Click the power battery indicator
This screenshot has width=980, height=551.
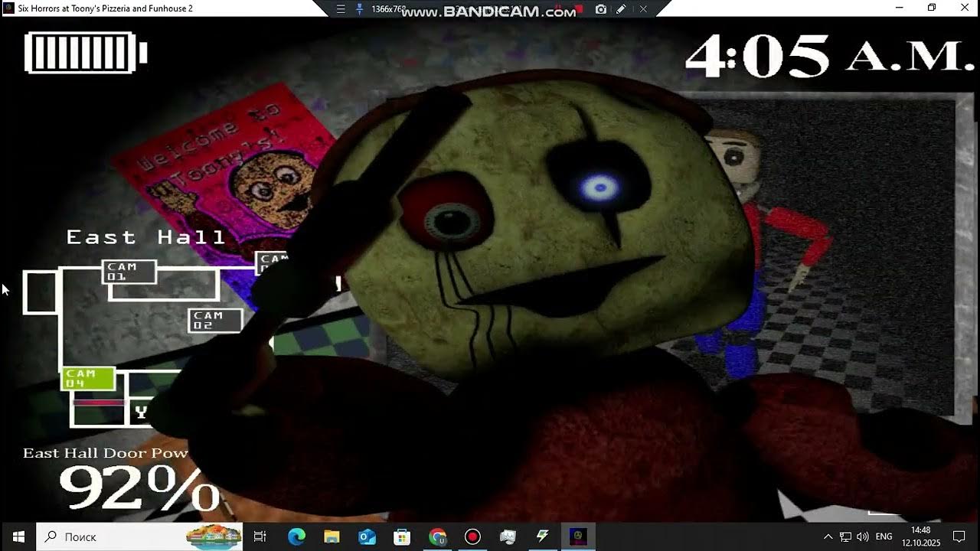point(84,53)
